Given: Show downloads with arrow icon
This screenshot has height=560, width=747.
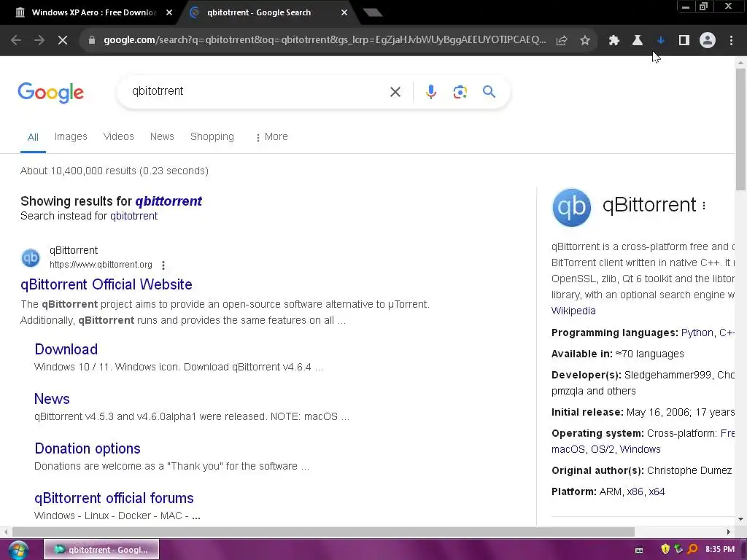Looking at the screenshot, I should click(x=661, y=41).
